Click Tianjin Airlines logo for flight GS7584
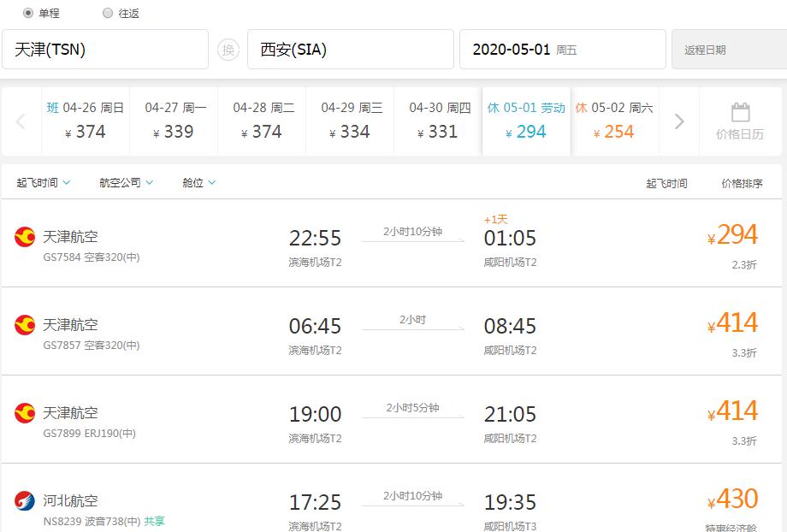Viewport: 787px width, 532px height. click(25, 237)
